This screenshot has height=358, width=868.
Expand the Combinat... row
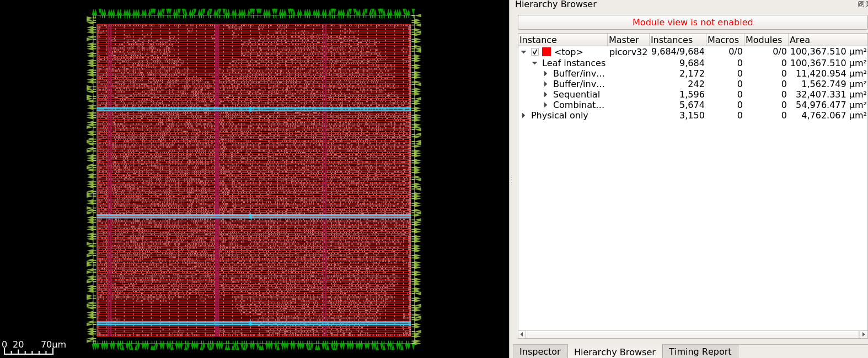pos(545,105)
